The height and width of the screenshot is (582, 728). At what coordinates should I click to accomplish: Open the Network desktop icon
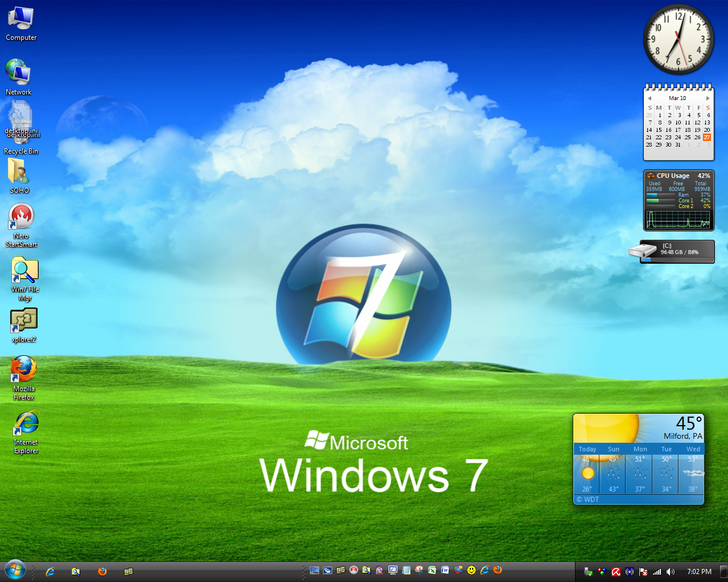(x=19, y=77)
